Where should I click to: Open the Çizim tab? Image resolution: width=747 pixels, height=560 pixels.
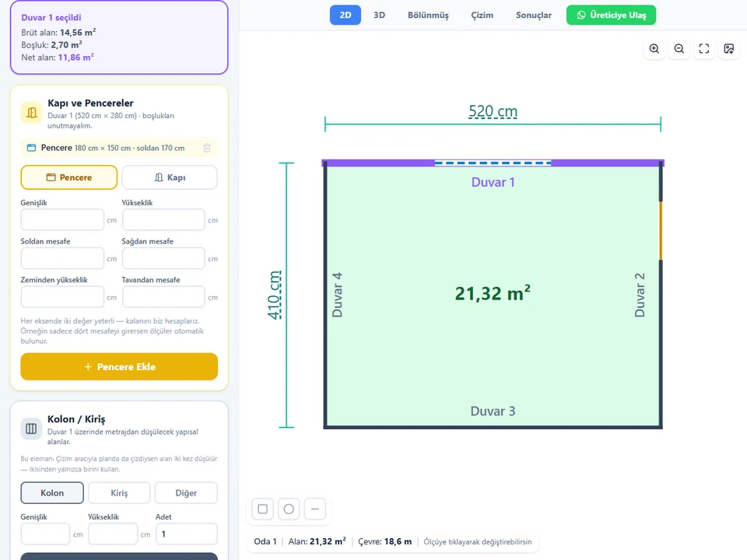482,16
